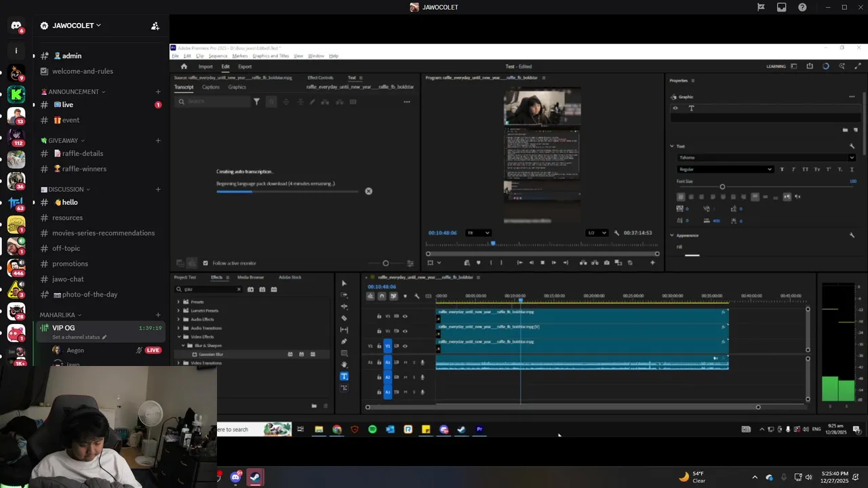Click the Export Frame camera icon
Screen dimensions: 868x488
606,263
